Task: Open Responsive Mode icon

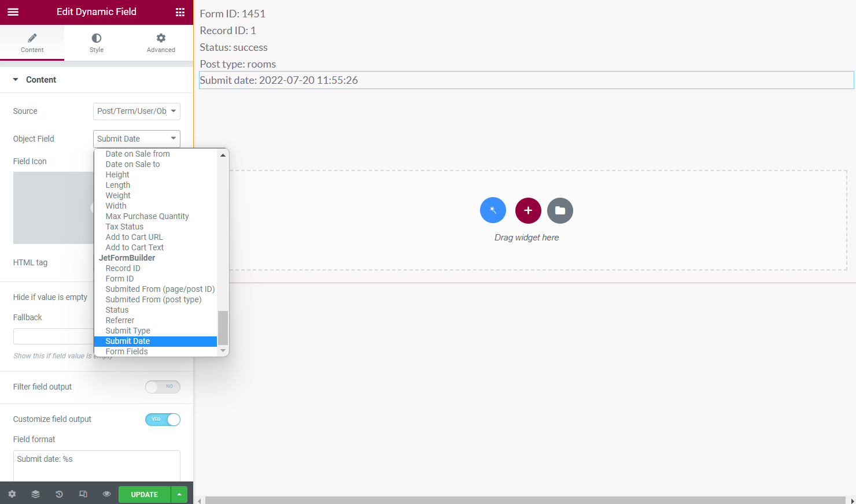Action: (x=83, y=494)
